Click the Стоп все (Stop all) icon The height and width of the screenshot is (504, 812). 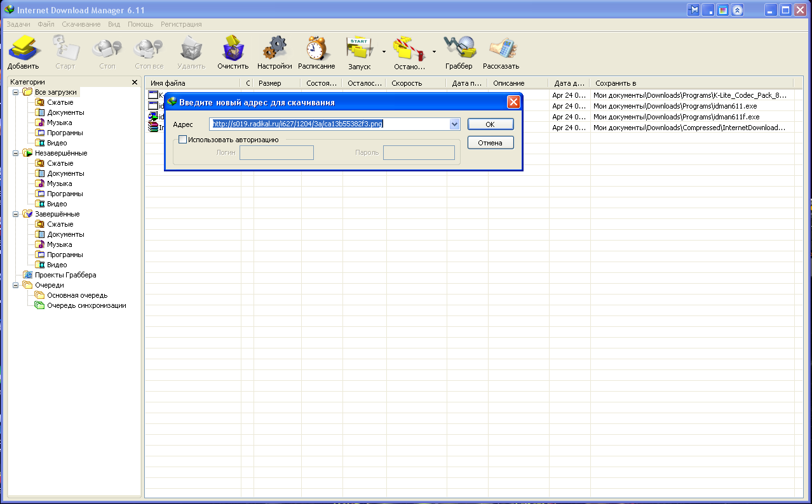(149, 48)
